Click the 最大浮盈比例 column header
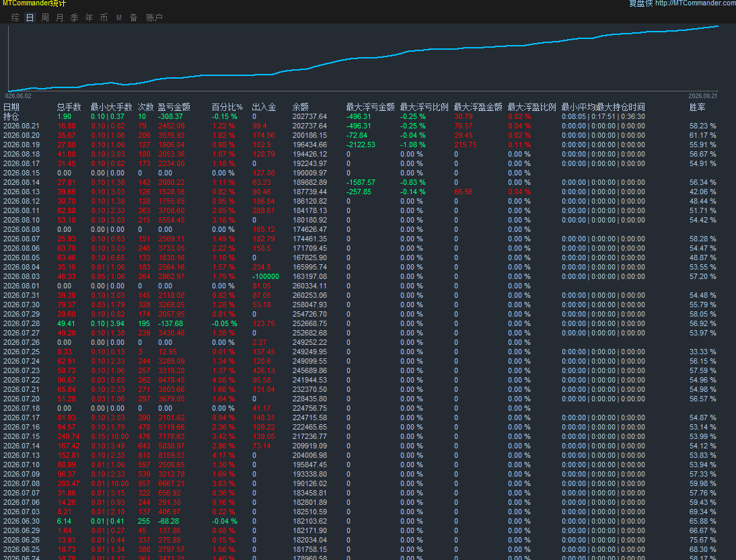736x560 pixels. coord(531,107)
